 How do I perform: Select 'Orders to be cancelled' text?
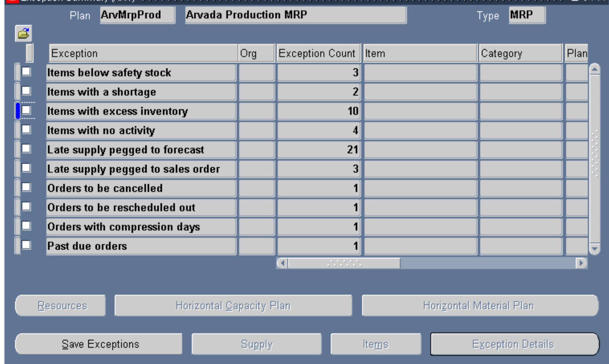click(105, 188)
